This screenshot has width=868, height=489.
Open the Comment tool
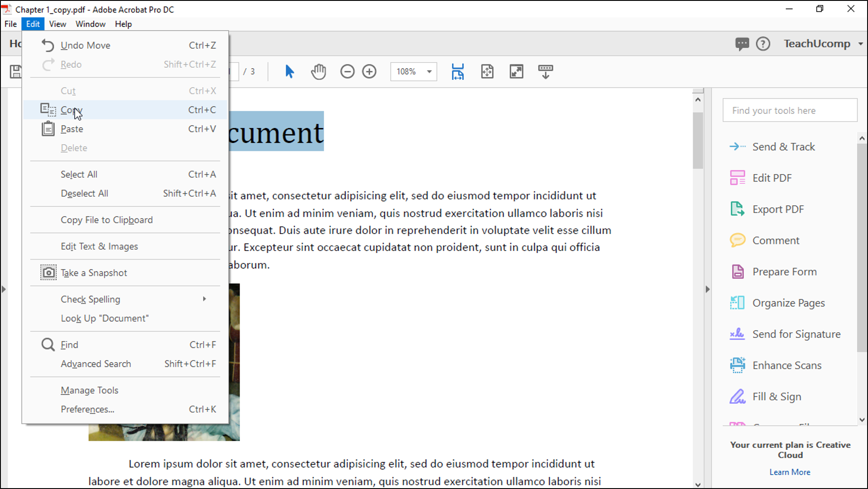[776, 240]
